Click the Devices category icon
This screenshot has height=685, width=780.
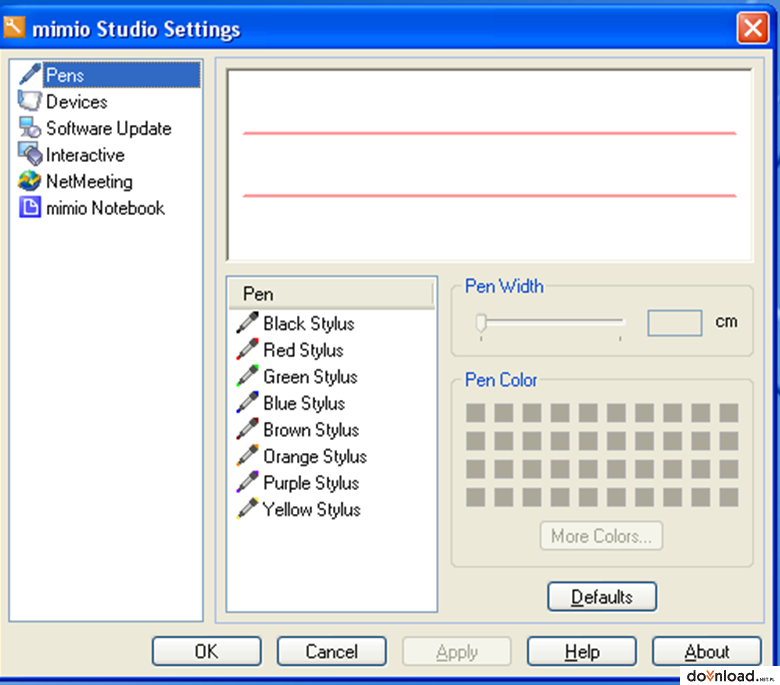(30, 101)
